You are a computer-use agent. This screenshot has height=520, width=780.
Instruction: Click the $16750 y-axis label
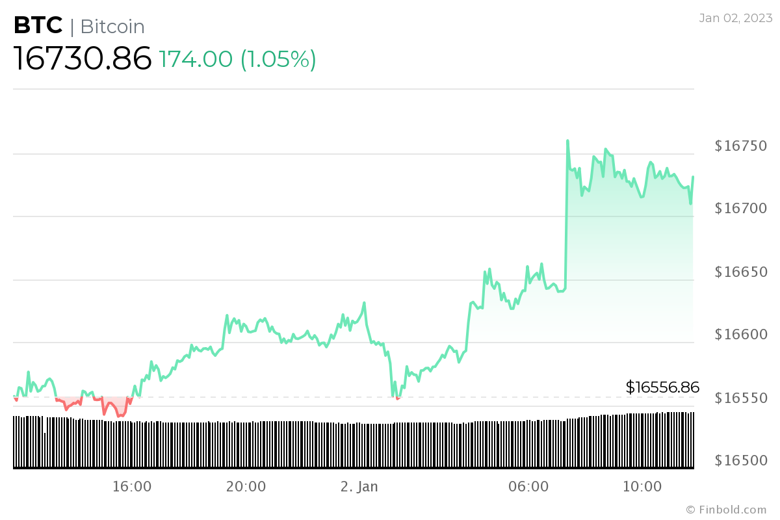point(740,146)
